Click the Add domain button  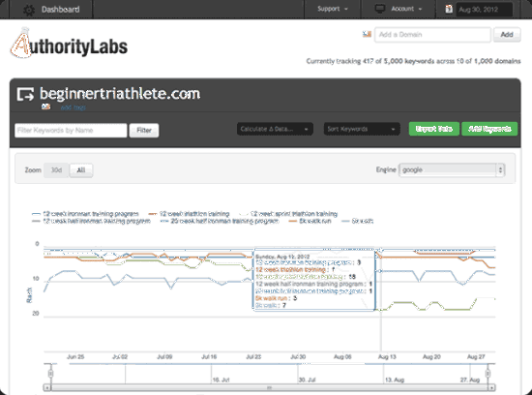(507, 35)
